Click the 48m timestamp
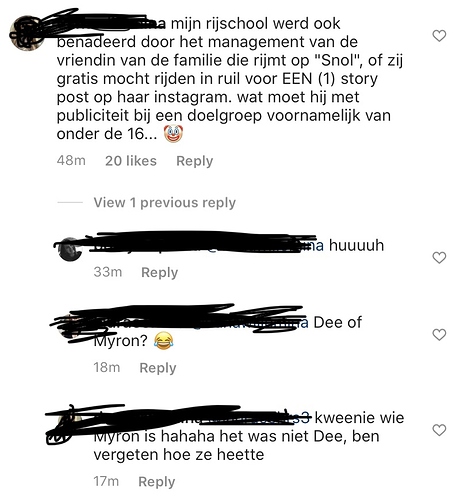Image resolution: width=471 pixels, height=499 pixels. tap(71, 161)
